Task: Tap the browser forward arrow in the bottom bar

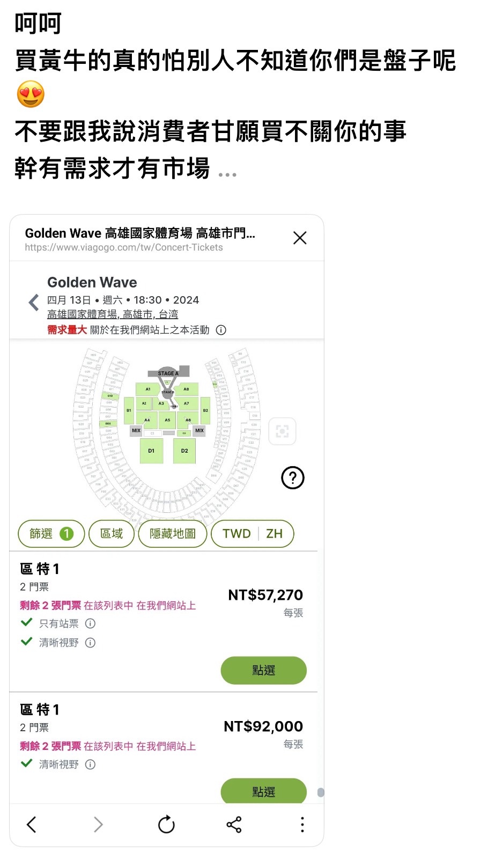Action: pyautogui.click(x=98, y=824)
